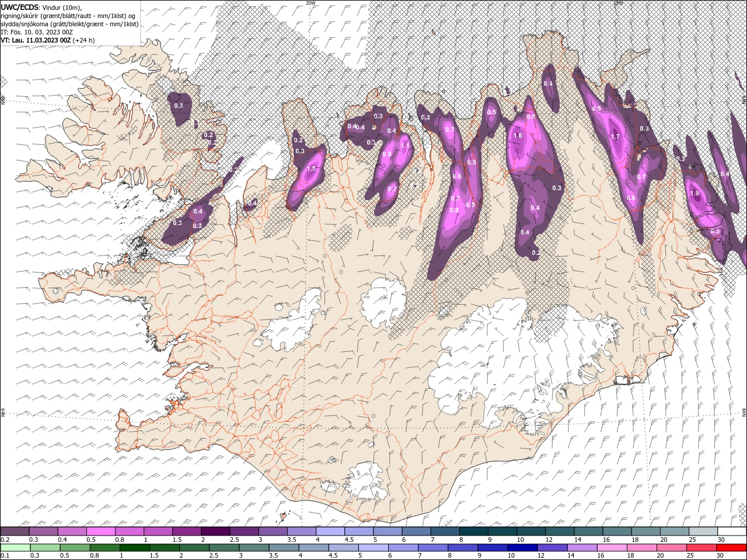Click the initial time 'IT: Fös. 10. 03. 2023 00Z' line
This screenshot has width=747, height=560.
coord(37,32)
